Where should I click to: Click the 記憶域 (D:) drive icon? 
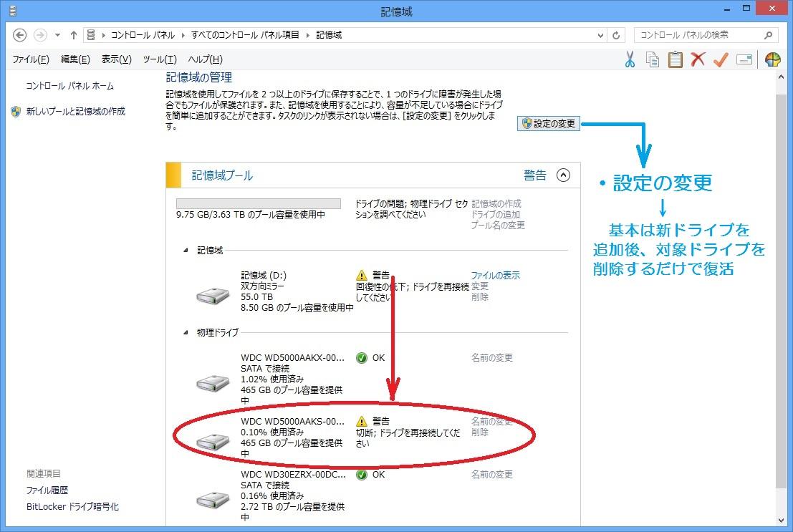[x=213, y=295]
